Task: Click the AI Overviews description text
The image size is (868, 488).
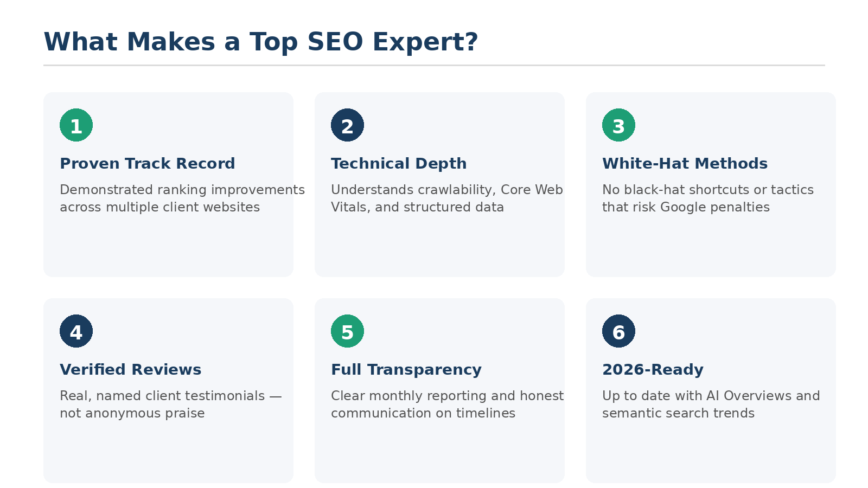Action: pyautogui.click(x=711, y=404)
